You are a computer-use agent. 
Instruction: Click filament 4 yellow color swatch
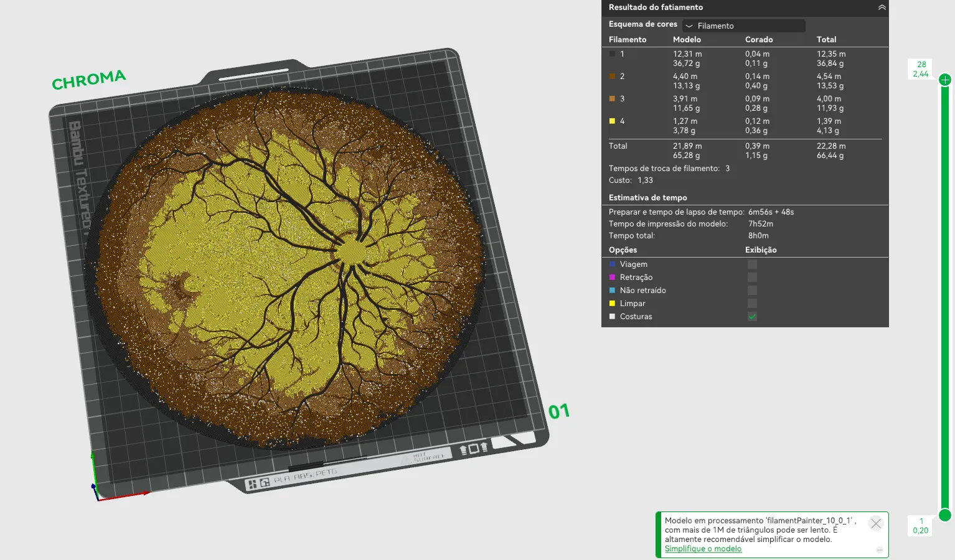click(612, 121)
